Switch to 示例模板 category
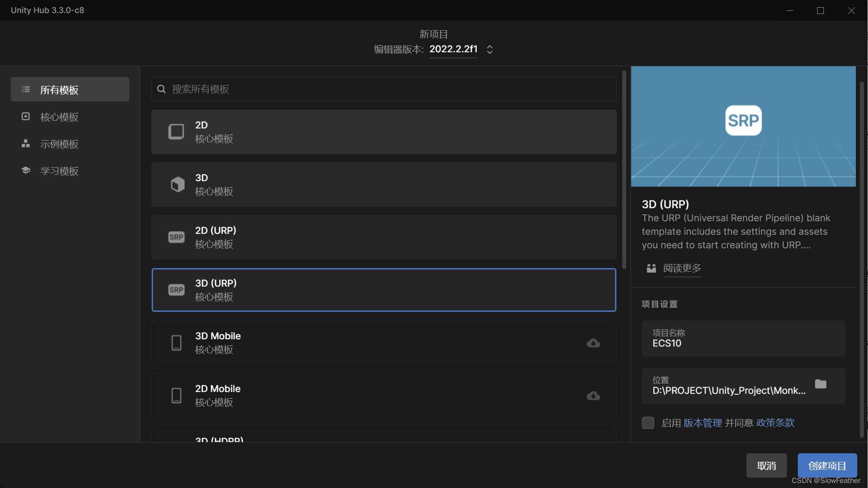Image resolution: width=868 pixels, height=488 pixels. click(x=70, y=144)
